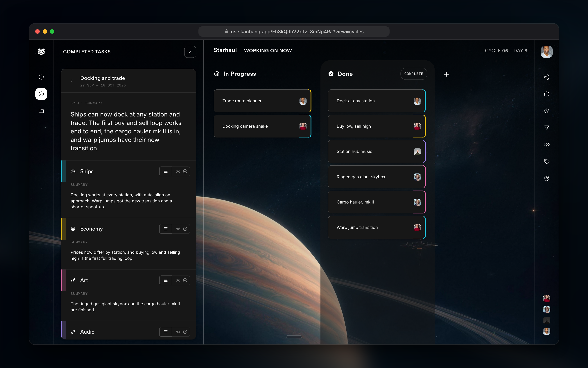The width and height of the screenshot is (588, 368).
Task: Click the Art brush icon
Action: click(73, 280)
